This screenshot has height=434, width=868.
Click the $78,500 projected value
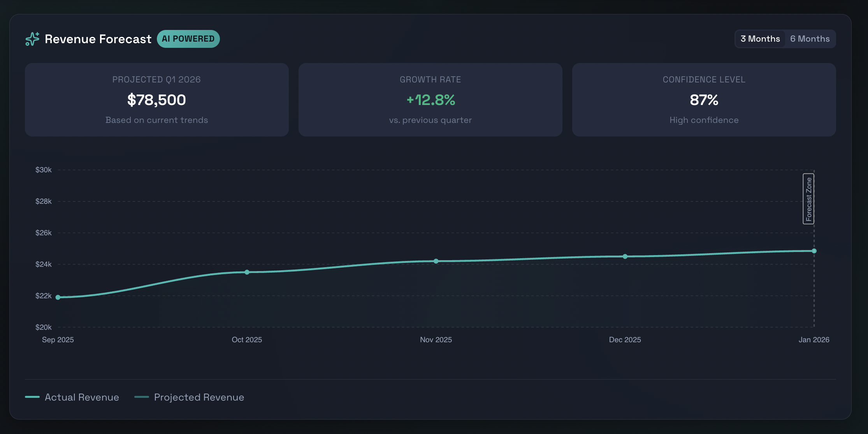coord(156,100)
